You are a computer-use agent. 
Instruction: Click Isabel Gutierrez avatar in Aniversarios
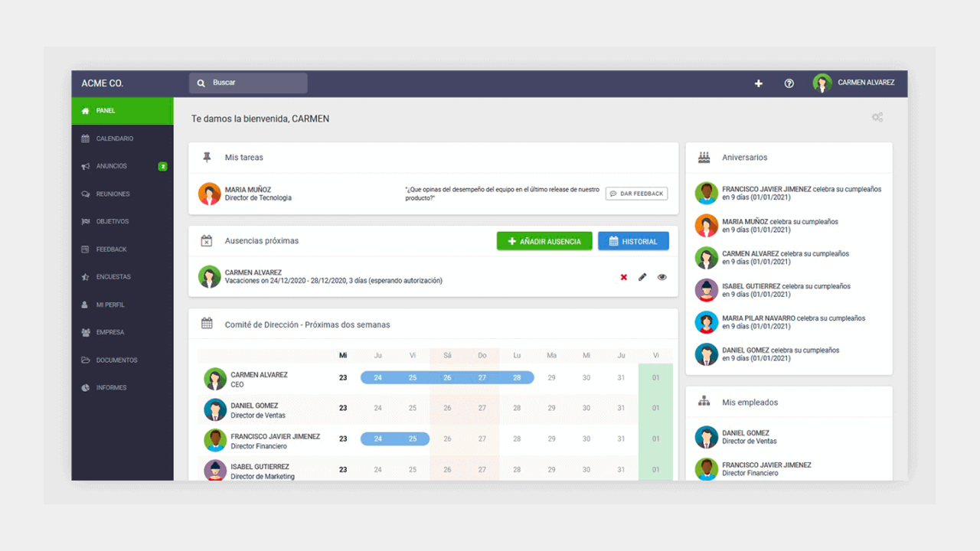point(706,290)
